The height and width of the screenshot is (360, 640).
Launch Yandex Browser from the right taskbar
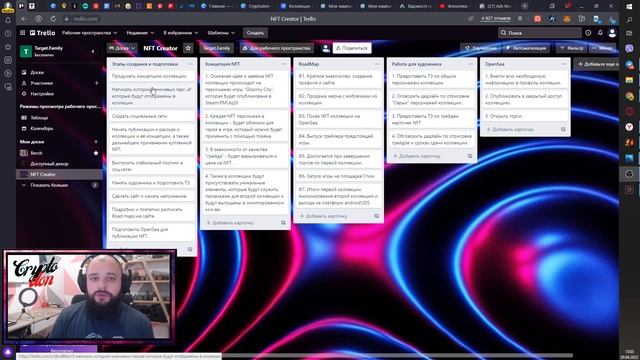[629, 127]
